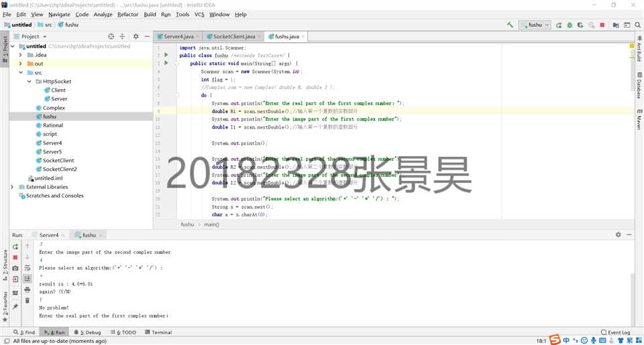Open the VCS menu

click(x=199, y=14)
